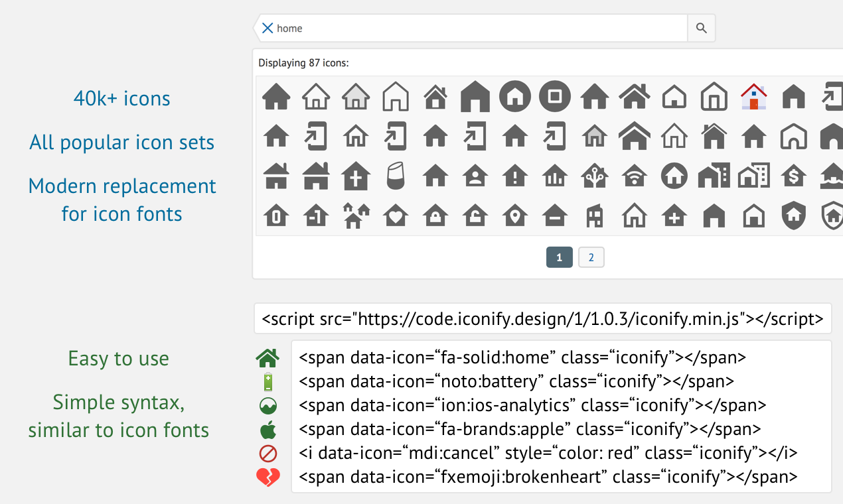Select the home automation circuit icon

595,176
